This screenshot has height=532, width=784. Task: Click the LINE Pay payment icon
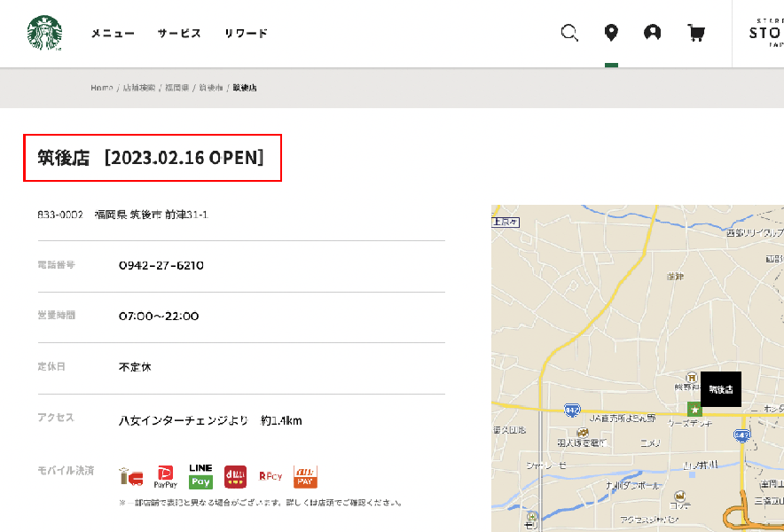[200, 477]
